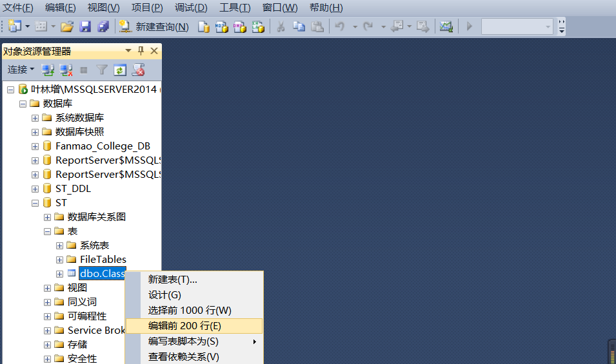Viewport: 616px width, 364px height.
Task: Select the 安全性 folder in tree
Action: click(82, 358)
